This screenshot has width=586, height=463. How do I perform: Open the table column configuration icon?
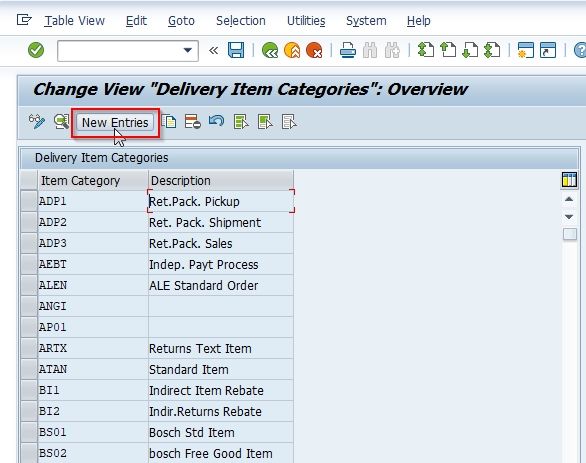569,179
